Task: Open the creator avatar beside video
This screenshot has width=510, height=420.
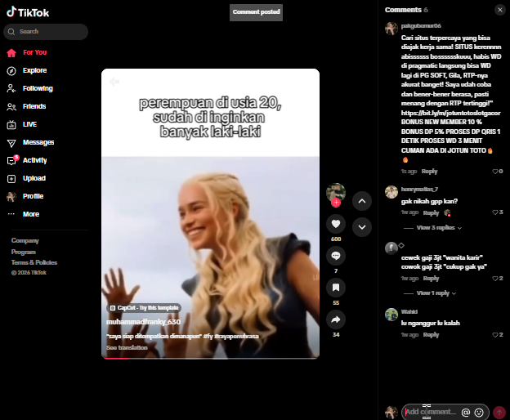Action: (x=336, y=192)
